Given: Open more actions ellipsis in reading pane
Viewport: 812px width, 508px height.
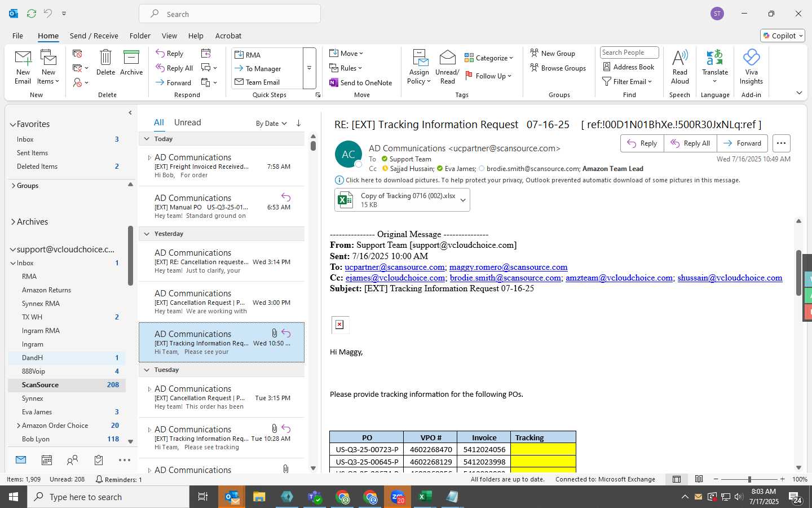Looking at the screenshot, I should click(x=781, y=143).
